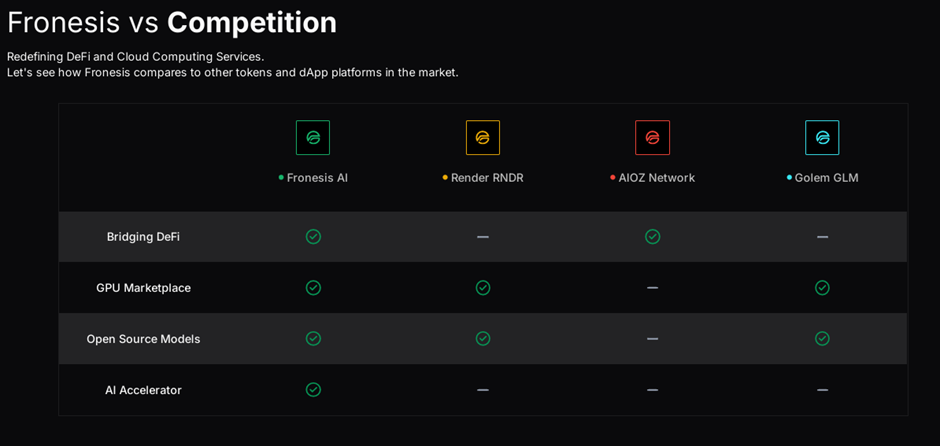
Task: Click the yellow Render RNDR logo icon
Action: (483, 138)
